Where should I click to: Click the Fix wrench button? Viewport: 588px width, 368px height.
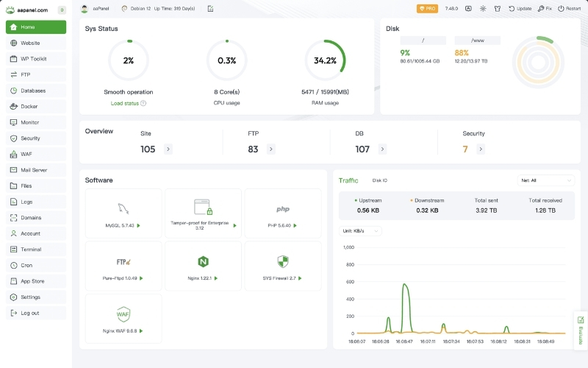click(545, 9)
